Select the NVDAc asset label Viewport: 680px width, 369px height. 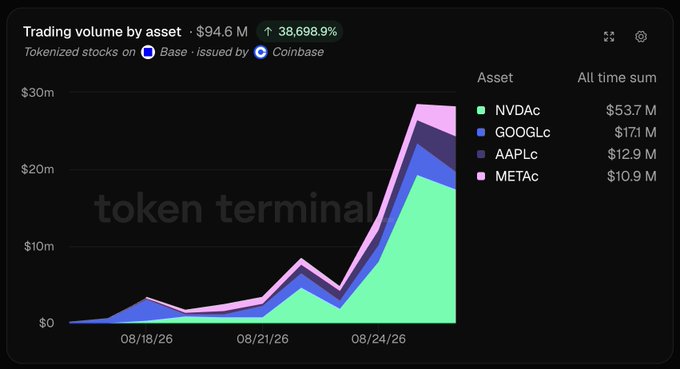click(517, 110)
